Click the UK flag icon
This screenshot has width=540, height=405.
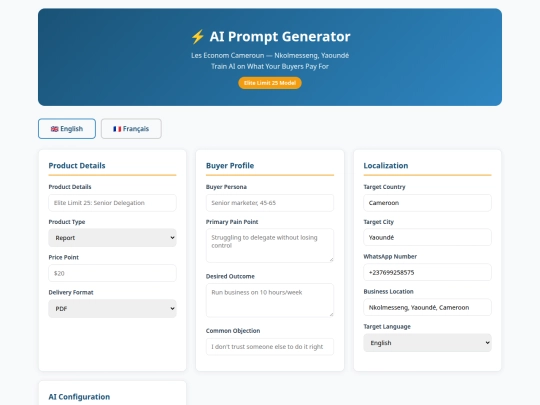pyautogui.click(x=54, y=129)
